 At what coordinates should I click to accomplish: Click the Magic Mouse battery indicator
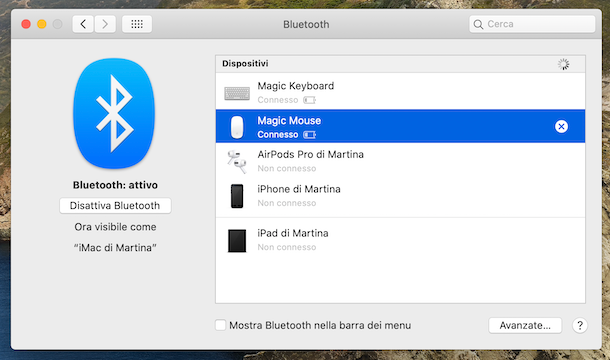(310, 135)
